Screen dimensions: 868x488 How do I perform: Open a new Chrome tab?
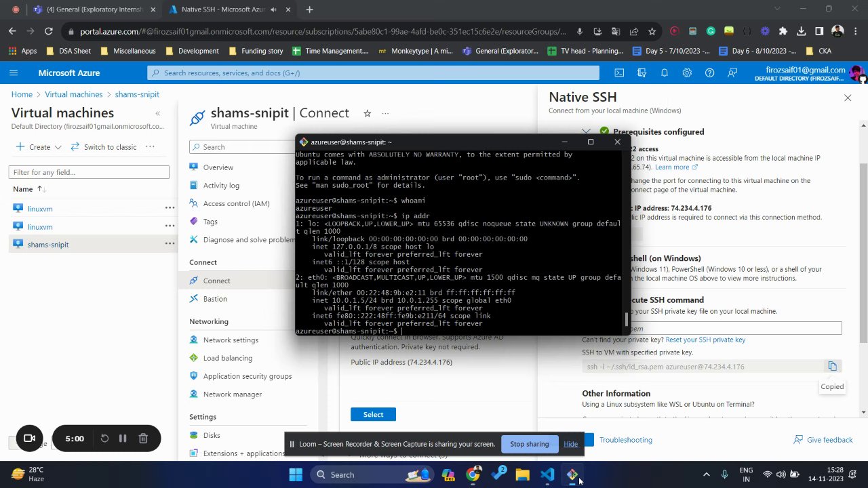[x=309, y=9]
